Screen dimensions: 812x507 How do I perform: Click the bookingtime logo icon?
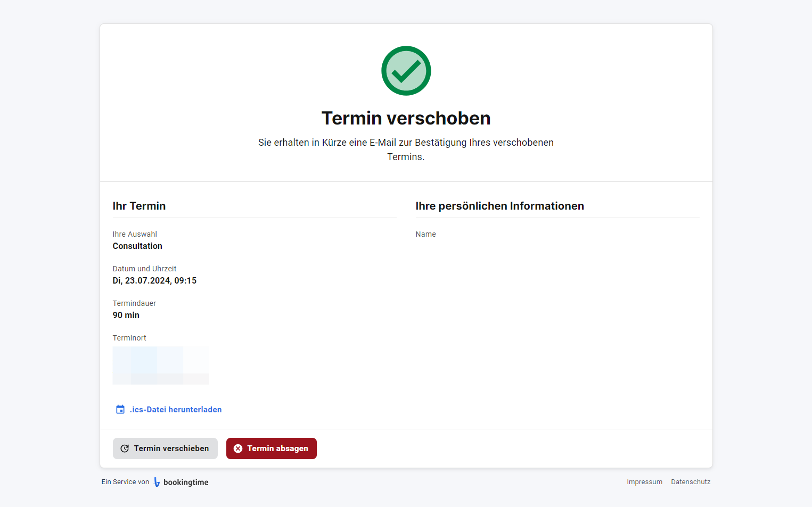157,482
